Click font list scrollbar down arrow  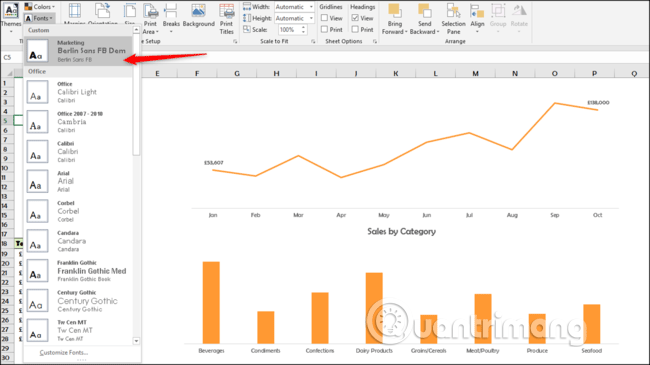pos(136,341)
